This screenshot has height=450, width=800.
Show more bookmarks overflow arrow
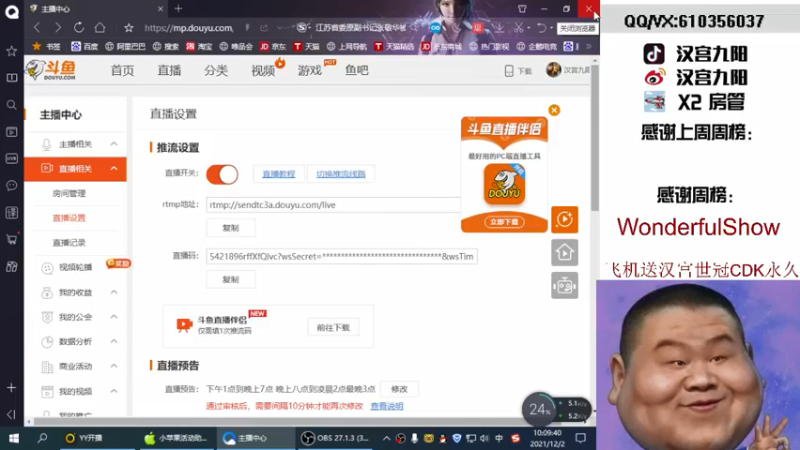[588, 46]
